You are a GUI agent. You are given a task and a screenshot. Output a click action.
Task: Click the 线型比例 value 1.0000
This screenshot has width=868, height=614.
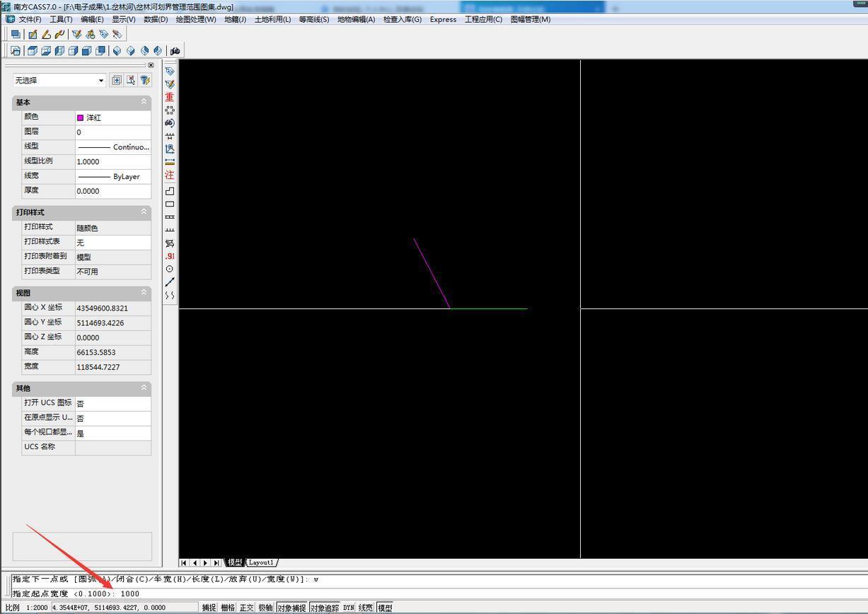coord(113,161)
